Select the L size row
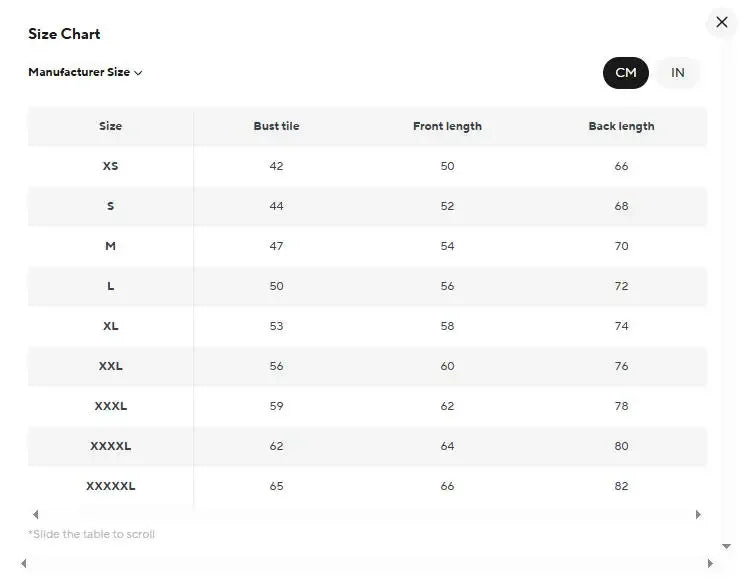The width and height of the screenshot is (749, 585). [110, 286]
